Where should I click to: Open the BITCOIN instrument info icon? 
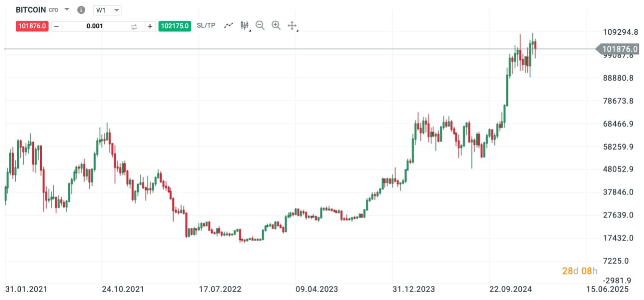click(x=81, y=10)
